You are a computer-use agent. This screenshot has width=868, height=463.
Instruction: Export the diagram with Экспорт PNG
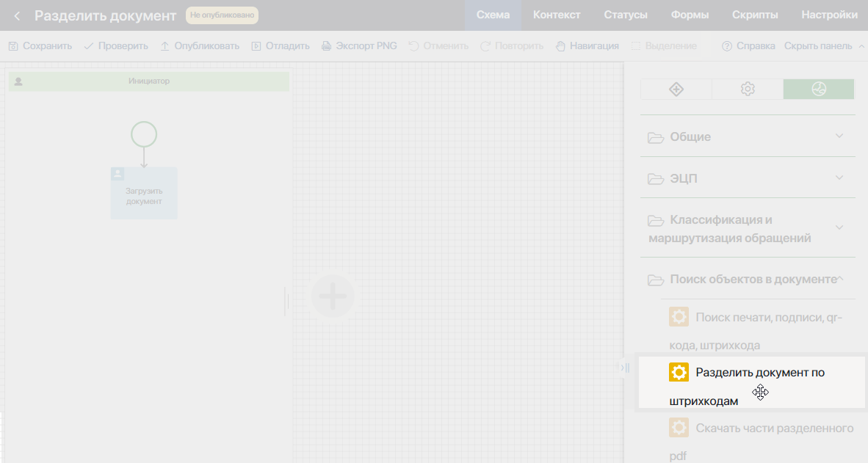[x=359, y=46]
